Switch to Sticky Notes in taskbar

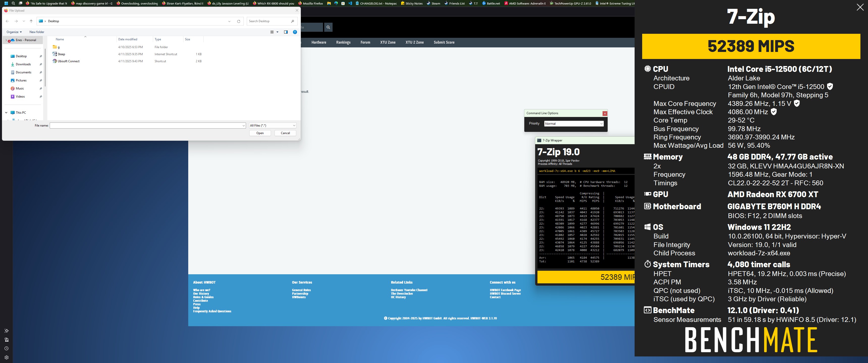pos(412,3)
